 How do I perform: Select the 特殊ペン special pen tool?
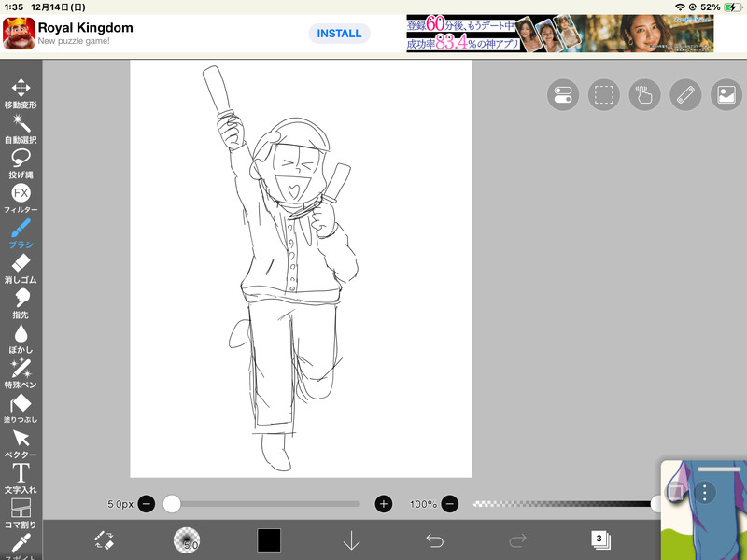click(x=21, y=373)
